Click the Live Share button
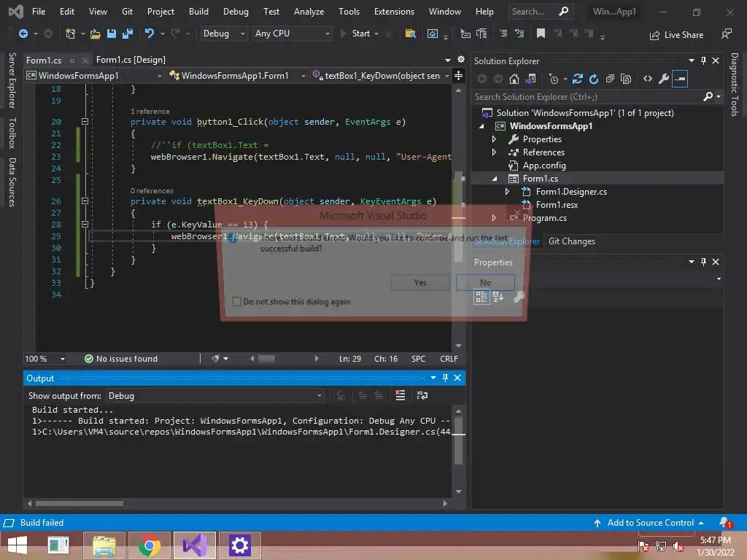 click(676, 35)
